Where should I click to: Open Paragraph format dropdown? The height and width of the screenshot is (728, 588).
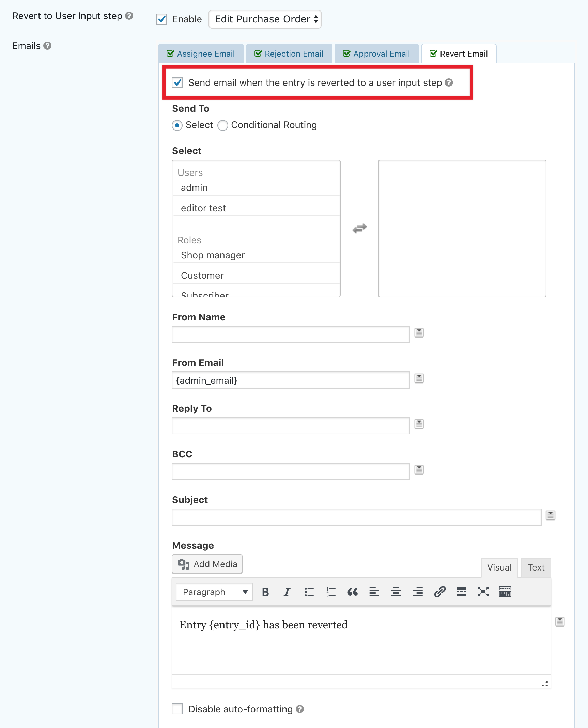(214, 592)
